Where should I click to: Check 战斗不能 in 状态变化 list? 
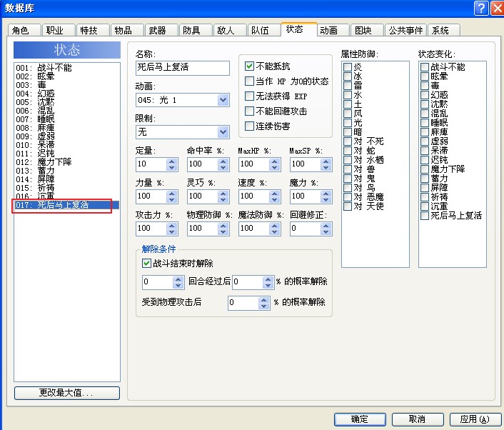(x=425, y=67)
